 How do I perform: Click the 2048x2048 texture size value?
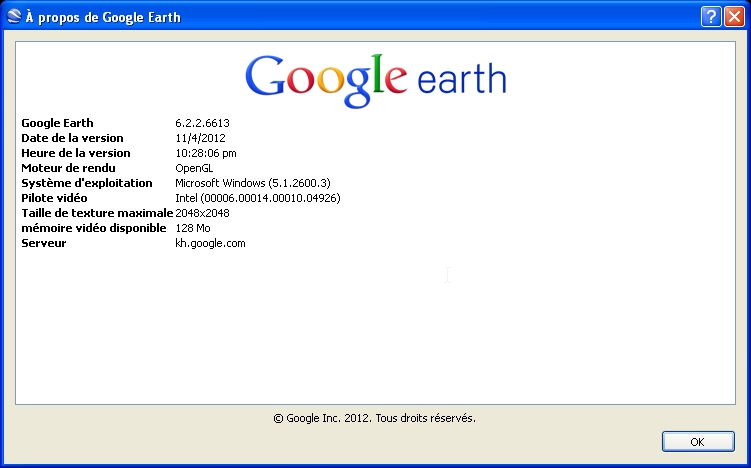point(202,213)
